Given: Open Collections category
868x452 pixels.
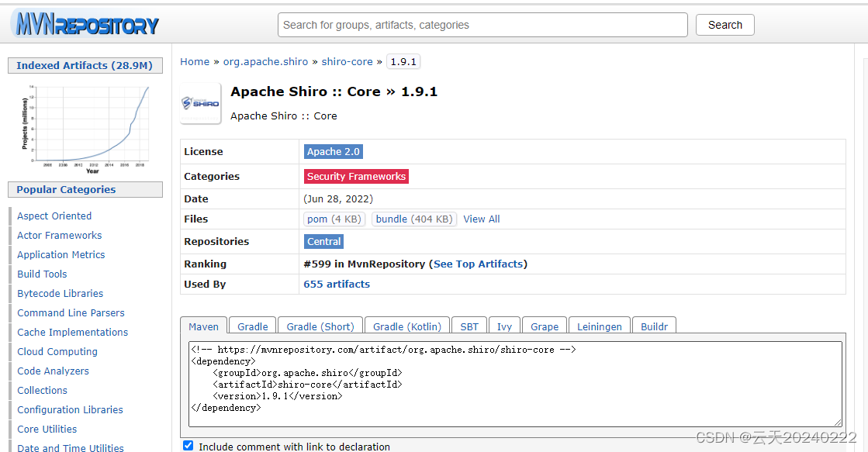Looking at the screenshot, I should [42, 390].
